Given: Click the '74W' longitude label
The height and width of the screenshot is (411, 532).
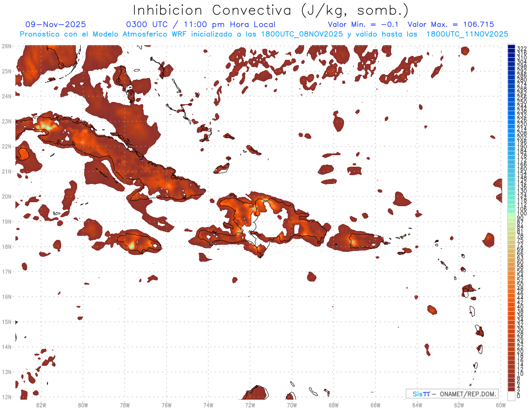Looking at the screenshot, I should coord(208,404).
